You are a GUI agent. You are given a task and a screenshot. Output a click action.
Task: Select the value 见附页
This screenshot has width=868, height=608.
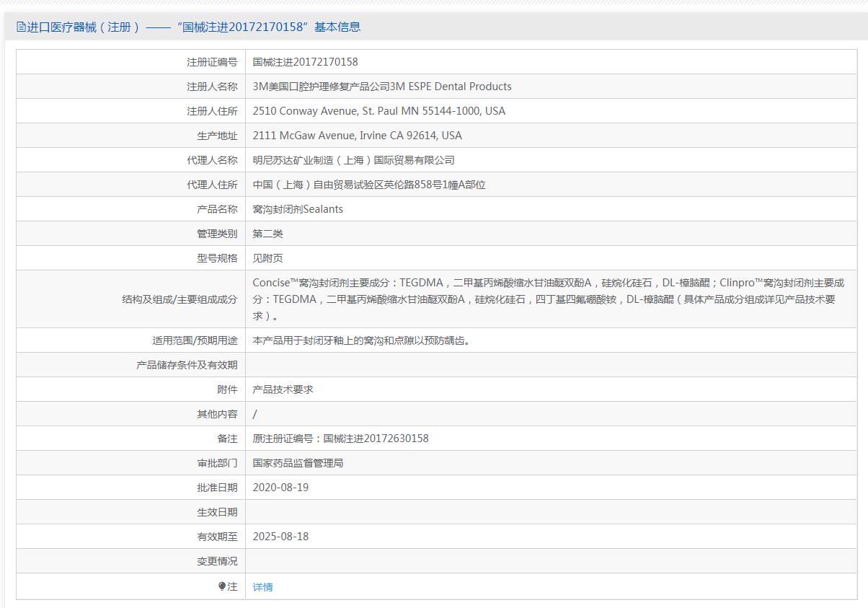coord(268,258)
